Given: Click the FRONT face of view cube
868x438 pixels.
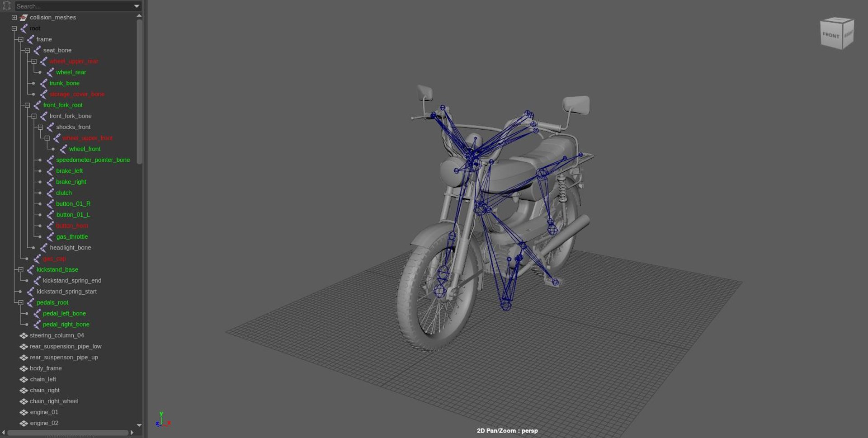Looking at the screenshot, I should 831,35.
